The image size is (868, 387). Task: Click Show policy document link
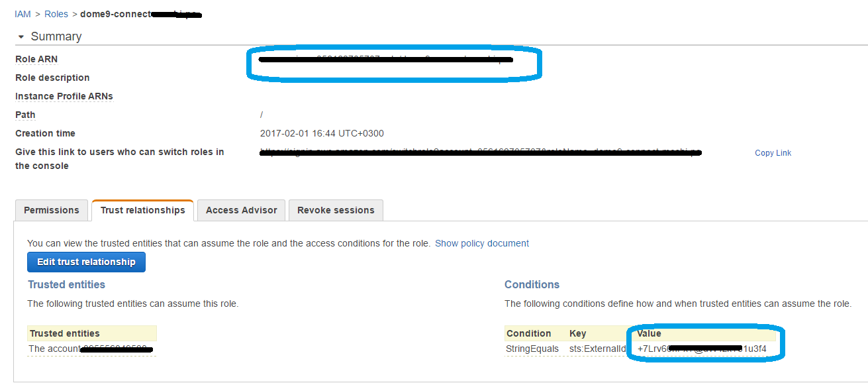point(482,243)
